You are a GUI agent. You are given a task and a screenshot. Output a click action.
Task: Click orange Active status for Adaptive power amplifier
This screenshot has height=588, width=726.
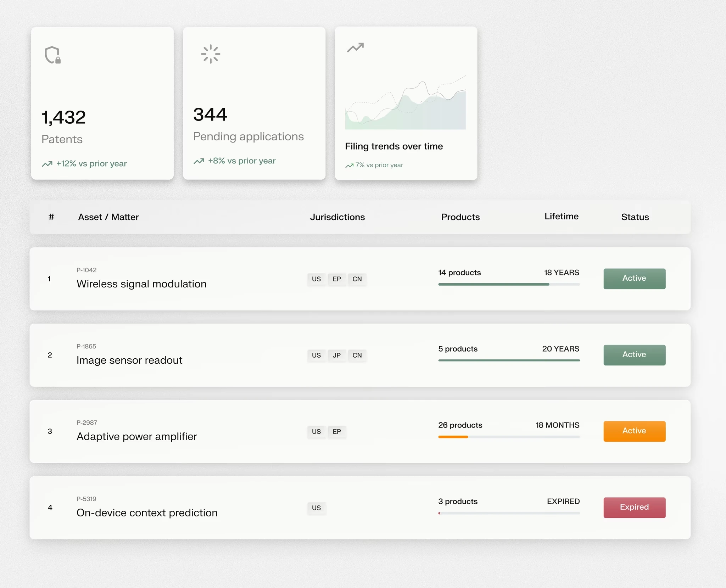click(635, 431)
